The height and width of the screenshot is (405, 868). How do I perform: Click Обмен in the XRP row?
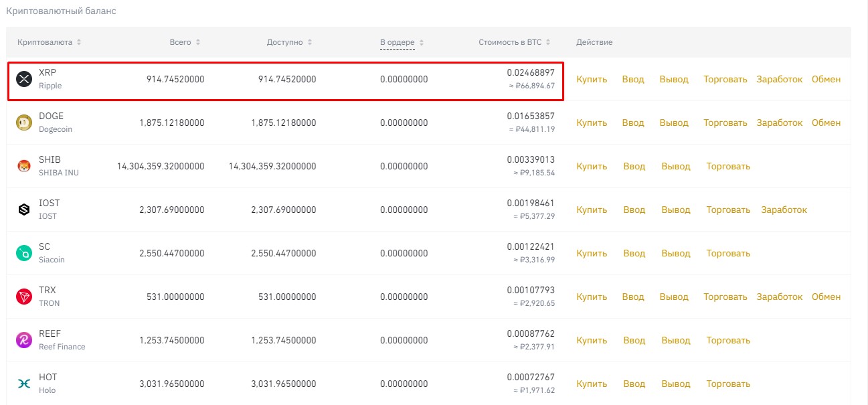click(827, 79)
